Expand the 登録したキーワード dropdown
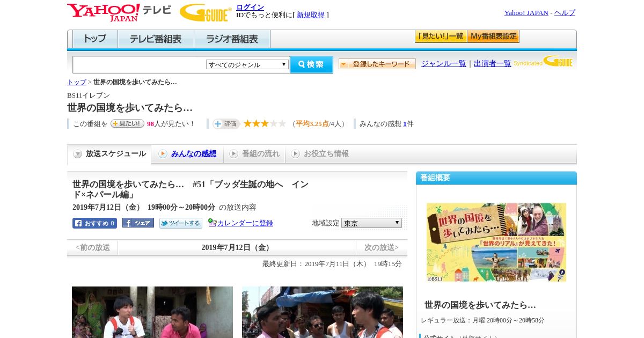Image resolution: width=644 pixels, height=338 pixels. point(377,64)
